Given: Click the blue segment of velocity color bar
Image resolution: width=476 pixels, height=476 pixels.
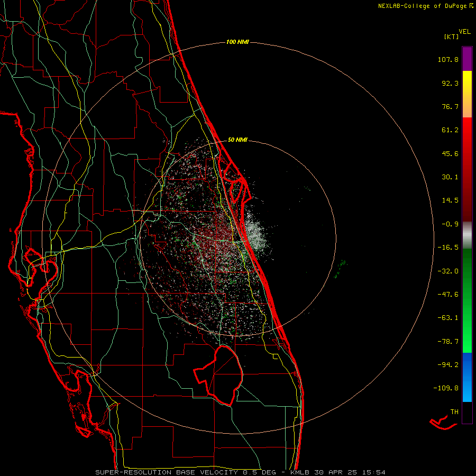Looking at the screenshot, I should click(467, 377).
